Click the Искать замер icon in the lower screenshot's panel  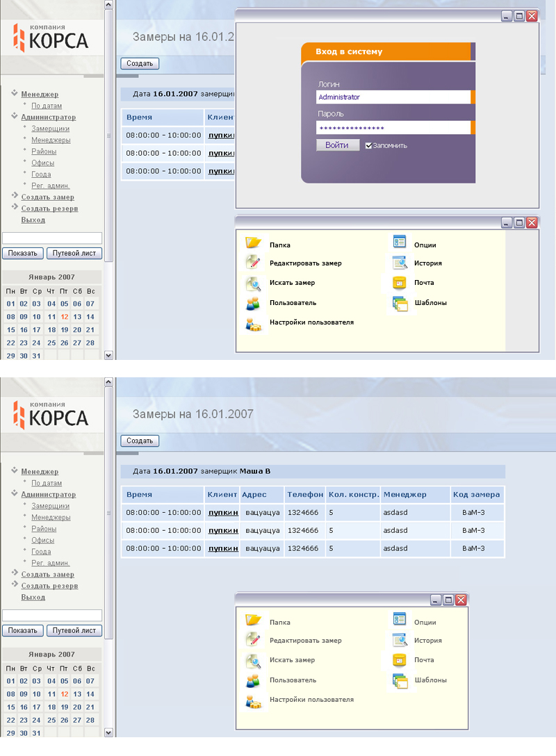[253, 661]
